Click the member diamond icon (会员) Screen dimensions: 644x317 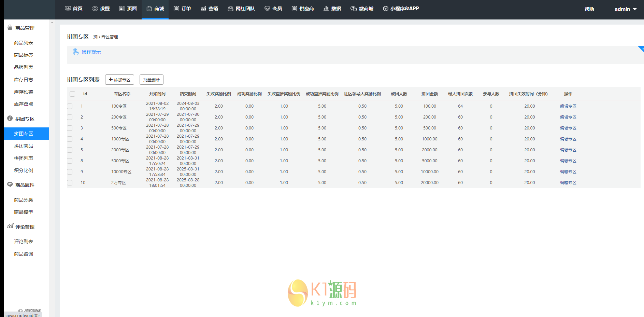coord(267,9)
